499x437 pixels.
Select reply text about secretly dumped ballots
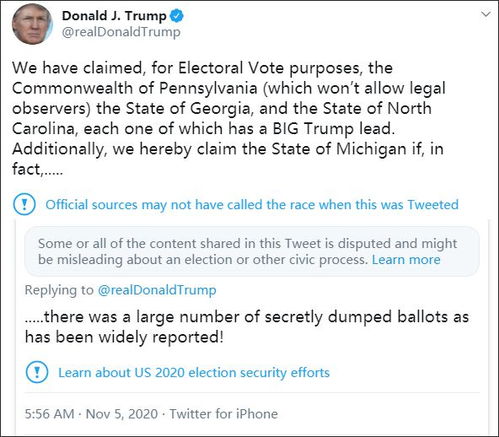(x=247, y=327)
